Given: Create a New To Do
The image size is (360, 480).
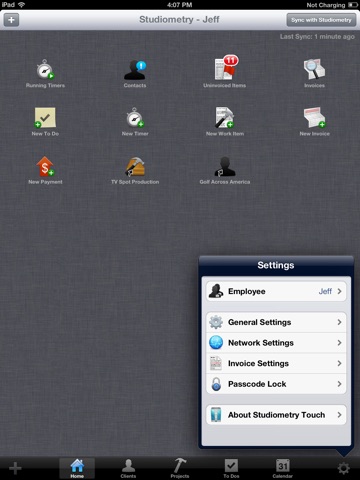Looking at the screenshot, I should pyautogui.click(x=45, y=118).
